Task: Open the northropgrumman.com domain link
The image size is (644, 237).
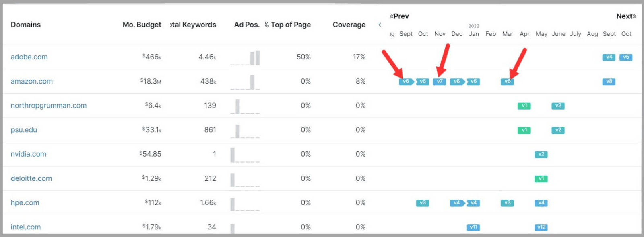Action: 48,106
